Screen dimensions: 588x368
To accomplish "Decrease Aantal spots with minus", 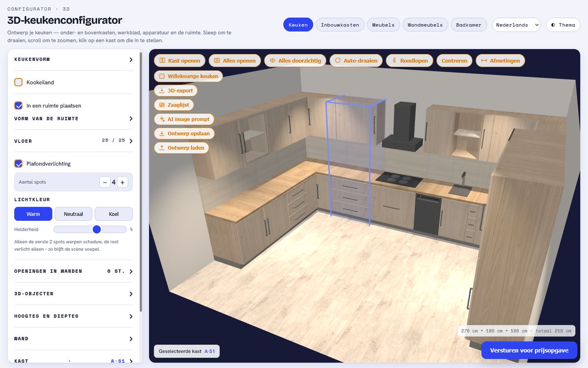I will (x=105, y=182).
